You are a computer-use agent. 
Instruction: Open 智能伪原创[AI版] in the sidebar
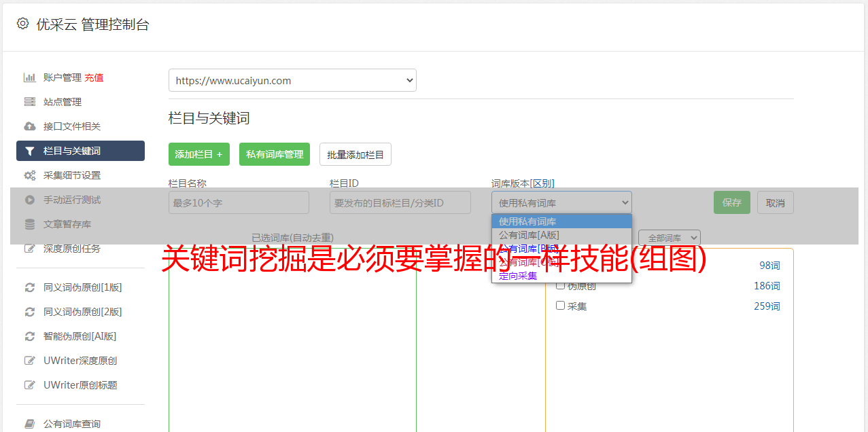(80, 336)
